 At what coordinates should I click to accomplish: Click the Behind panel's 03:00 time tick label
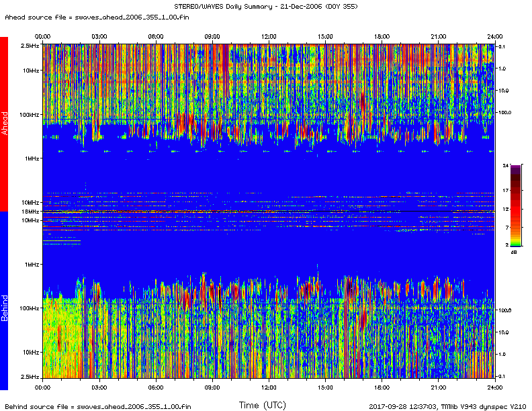coord(99,387)
